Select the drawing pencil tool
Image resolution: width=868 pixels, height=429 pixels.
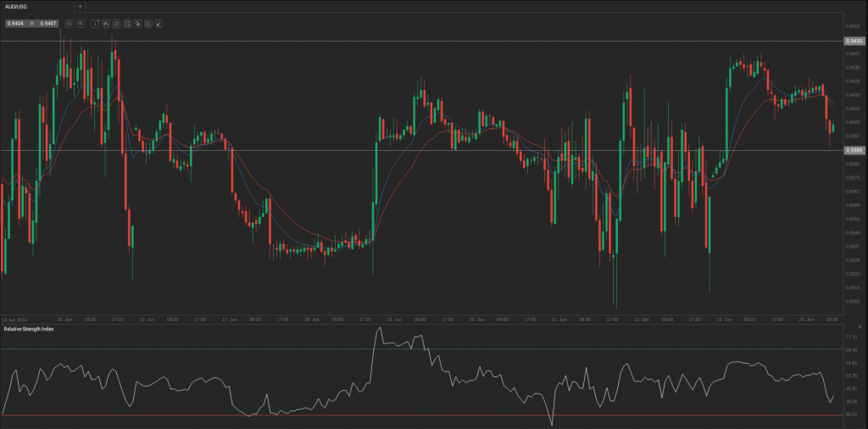pyautogui.click(x=159, y=24)
